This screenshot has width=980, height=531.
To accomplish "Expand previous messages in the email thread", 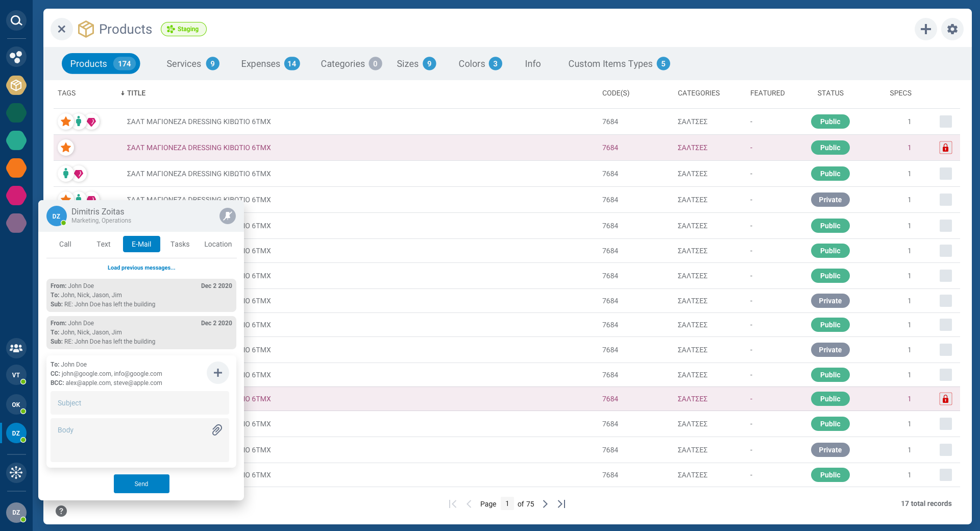I will coord(141,267).
